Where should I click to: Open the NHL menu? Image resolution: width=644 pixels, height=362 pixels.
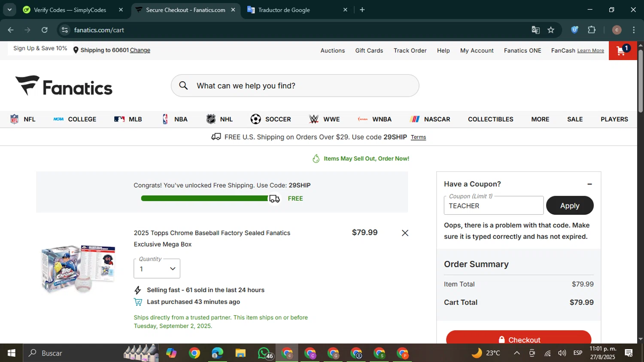(219, 119)
